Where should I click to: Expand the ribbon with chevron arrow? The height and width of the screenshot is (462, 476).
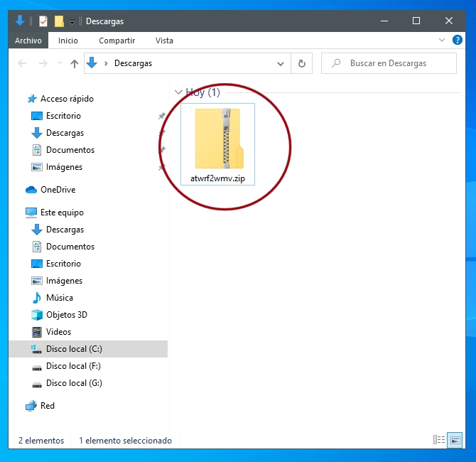click(x=443, y=41)
